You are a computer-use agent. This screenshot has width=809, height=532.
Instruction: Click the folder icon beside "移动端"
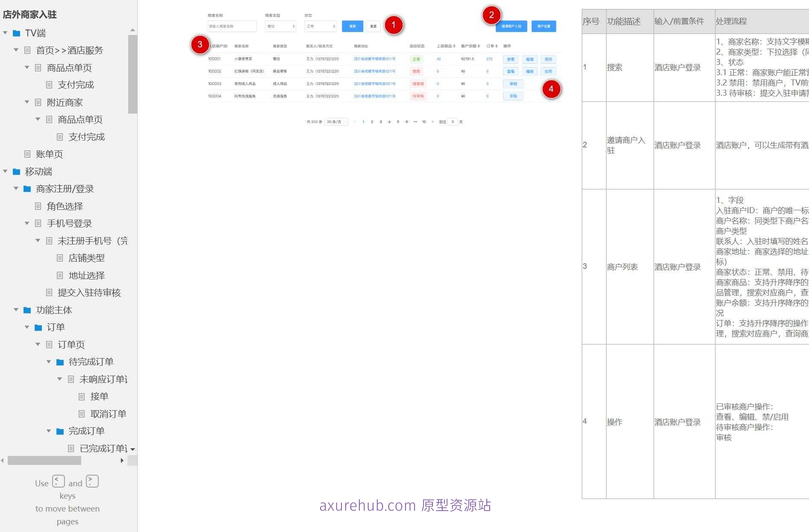[x=16, y=171]
